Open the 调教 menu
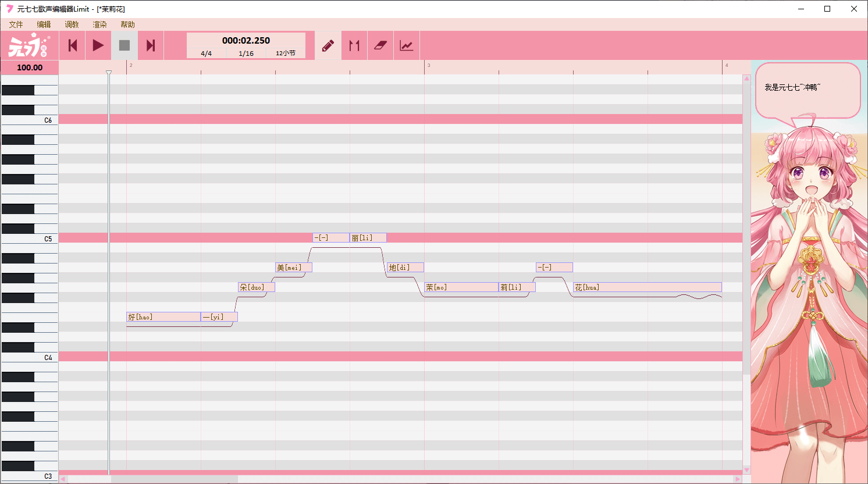 tap(72, 24)
